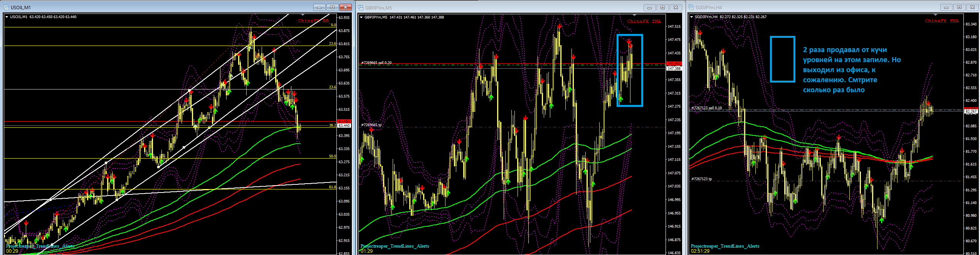Activate the SGDJPYm,H4 window title
This screenshot has width=980, height=255.
(709, 8)
